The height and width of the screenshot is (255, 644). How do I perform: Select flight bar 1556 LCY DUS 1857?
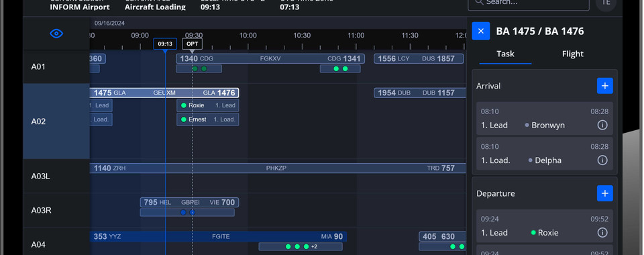(419, 59)
